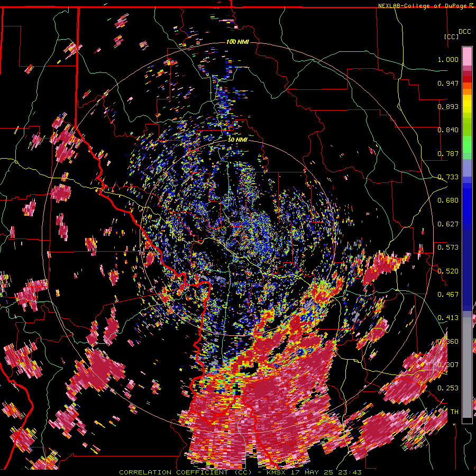Click the [CC] legend heading
Screen dimensions: 476x476
[x=452, y=36]
